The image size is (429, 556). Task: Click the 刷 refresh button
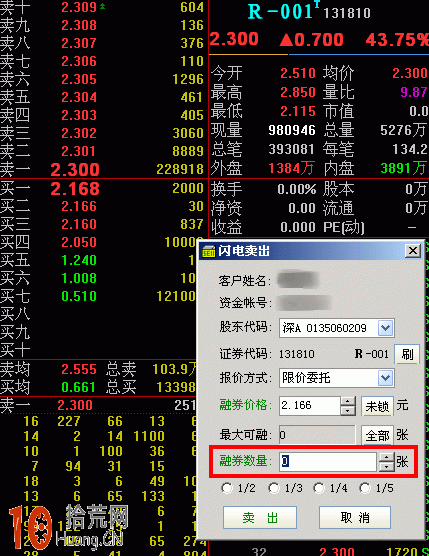407,354
